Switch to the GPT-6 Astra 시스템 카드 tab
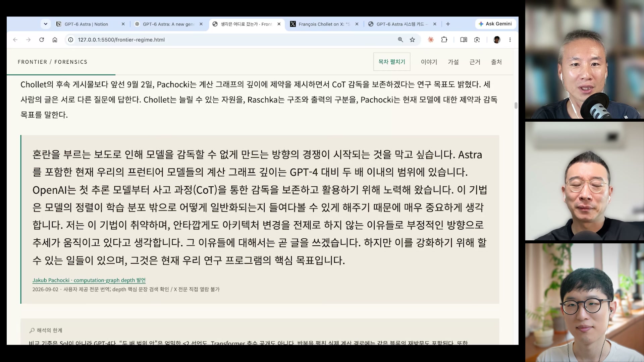644x362 pixels. tap(402, 24)
